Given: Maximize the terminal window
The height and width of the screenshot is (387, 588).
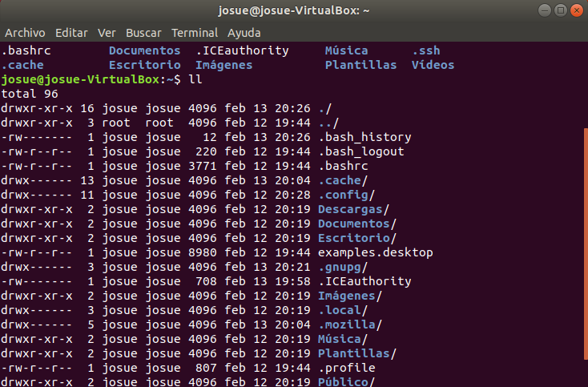Looking at the screenshot, I should coord(561,10).
